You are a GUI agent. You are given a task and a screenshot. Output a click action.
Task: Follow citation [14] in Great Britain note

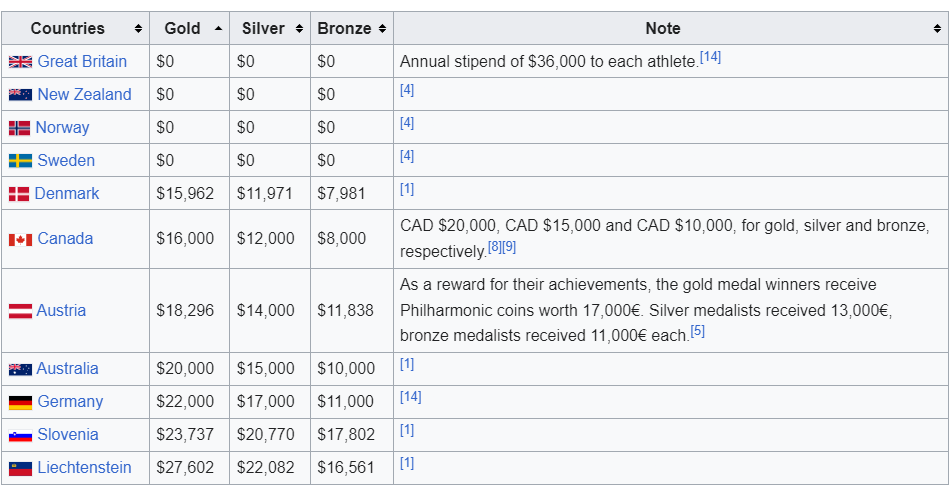(x=710, y=57)
